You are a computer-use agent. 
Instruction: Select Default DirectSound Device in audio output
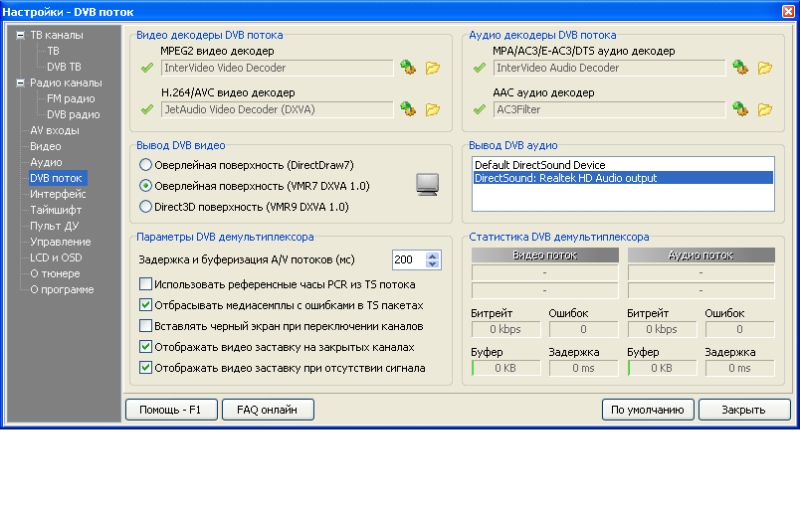click(x=540, y=164)
